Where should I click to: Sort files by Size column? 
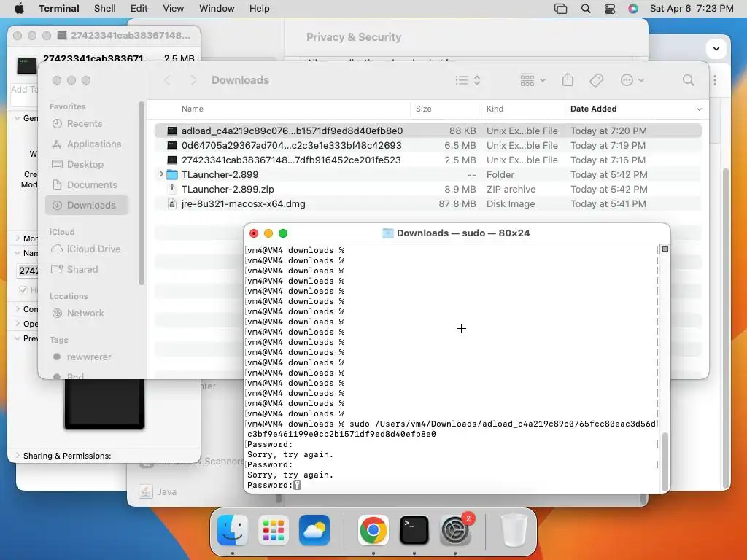(x=424, y=109)
